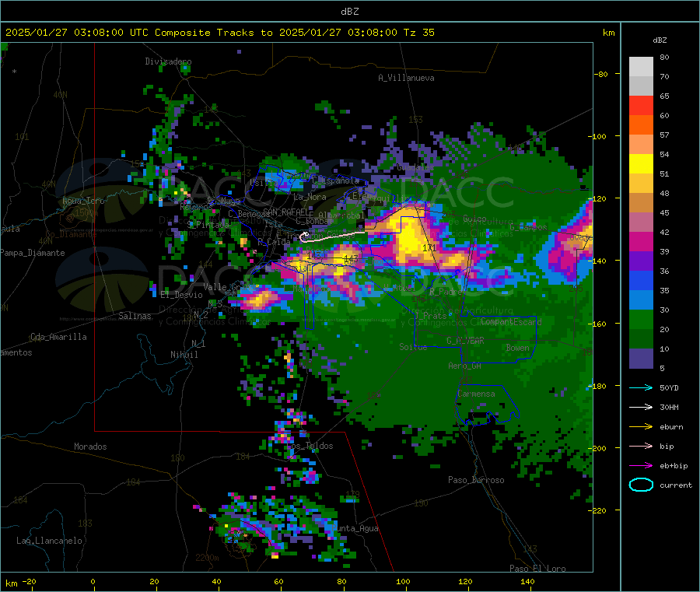The image size is (700, 592).
Task: Click the 'Cda_Amarilla' map label
Action: 58,337
